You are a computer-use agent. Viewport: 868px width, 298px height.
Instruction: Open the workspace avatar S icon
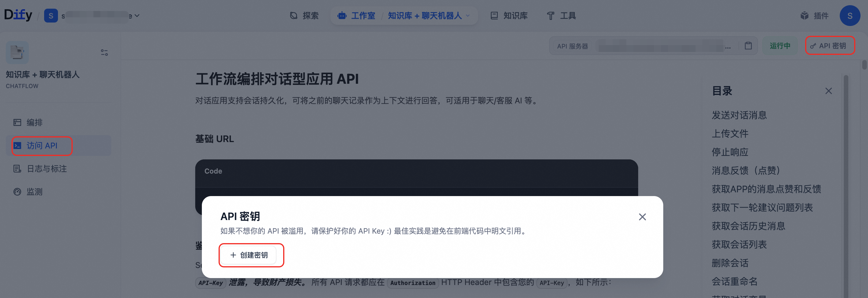coord(51,16)
